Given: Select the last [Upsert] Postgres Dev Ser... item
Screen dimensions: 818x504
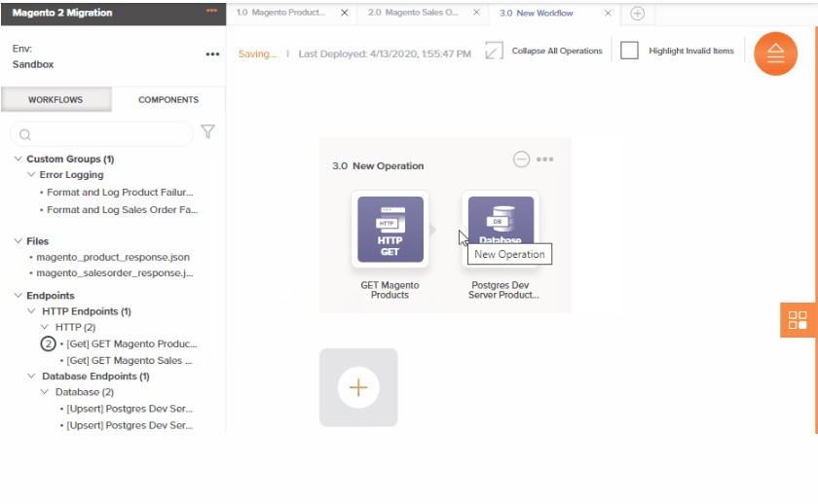Looking at the screenshot, I should pos(130,425).
